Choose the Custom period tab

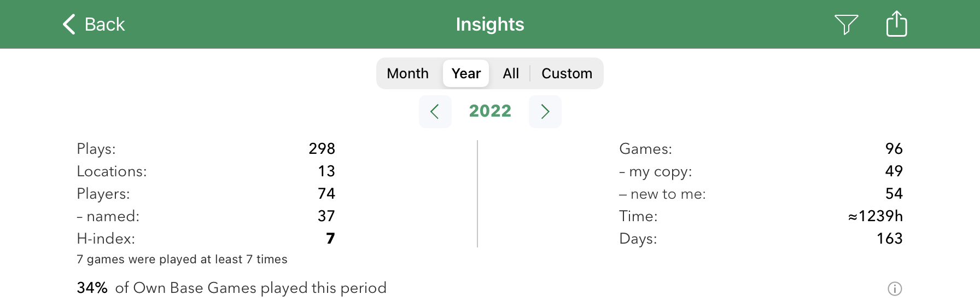click(x=567, y=73)
